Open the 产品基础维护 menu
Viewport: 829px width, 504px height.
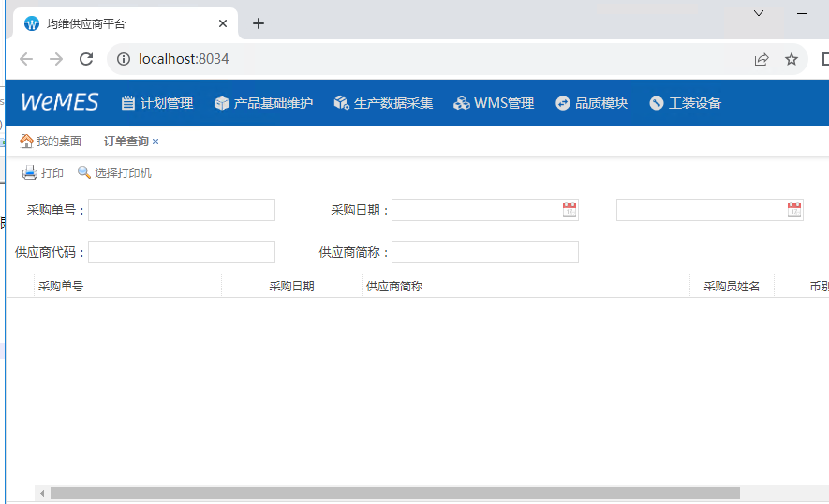pyautogui.click(x=263, y=103)
